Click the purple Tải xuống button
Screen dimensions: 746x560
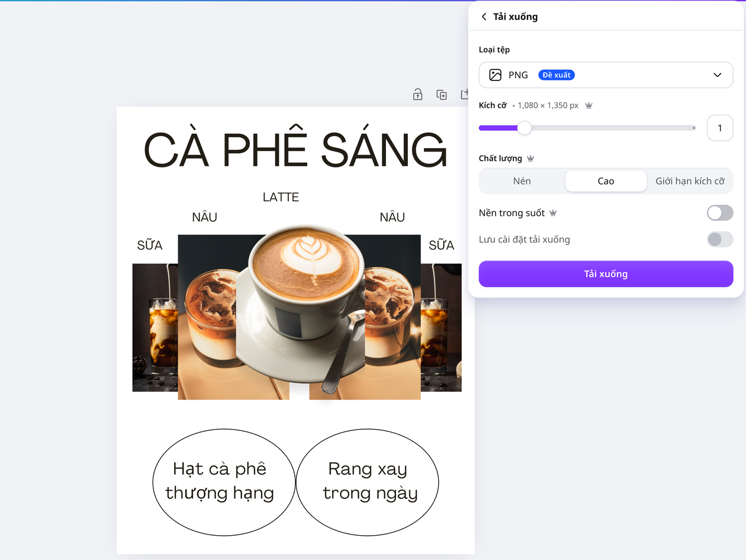click(606, 274)
